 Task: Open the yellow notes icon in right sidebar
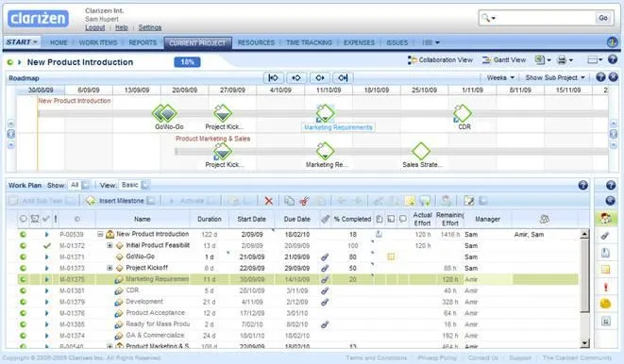click(605, 270)
